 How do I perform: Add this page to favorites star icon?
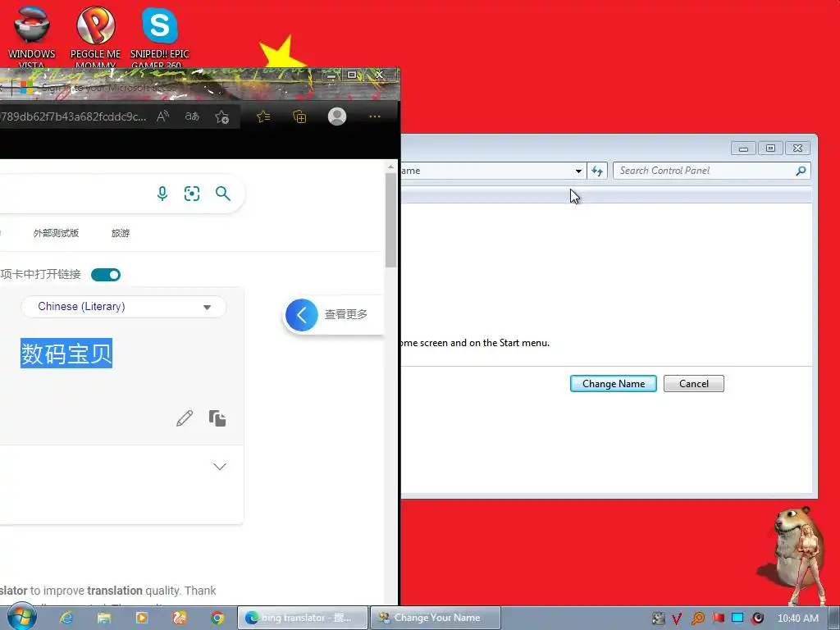coord(221,116)
